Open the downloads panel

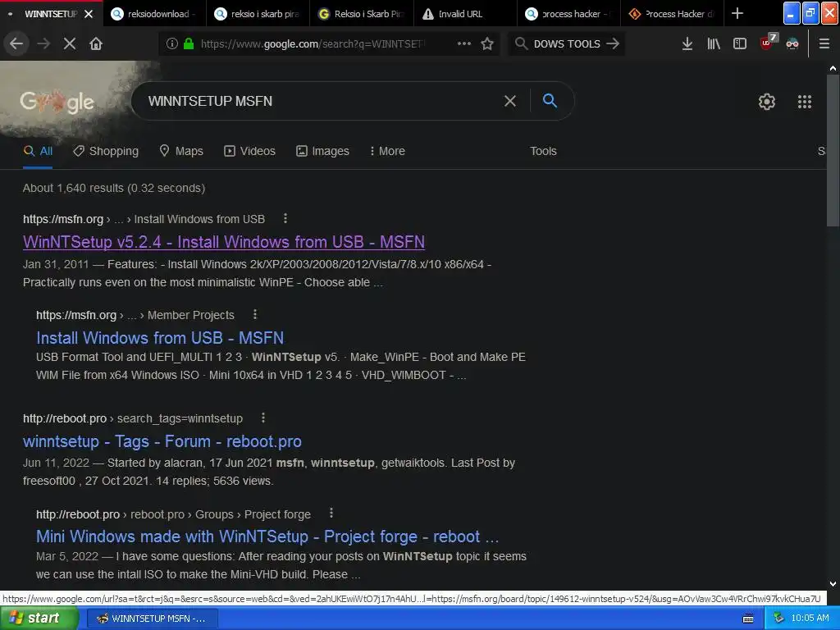(687, 43)
